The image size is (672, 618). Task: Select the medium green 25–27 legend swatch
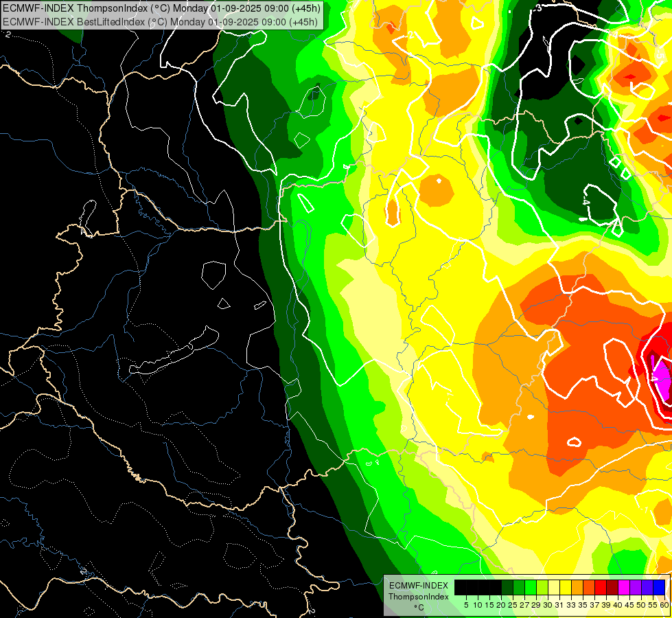click(518, 587)
